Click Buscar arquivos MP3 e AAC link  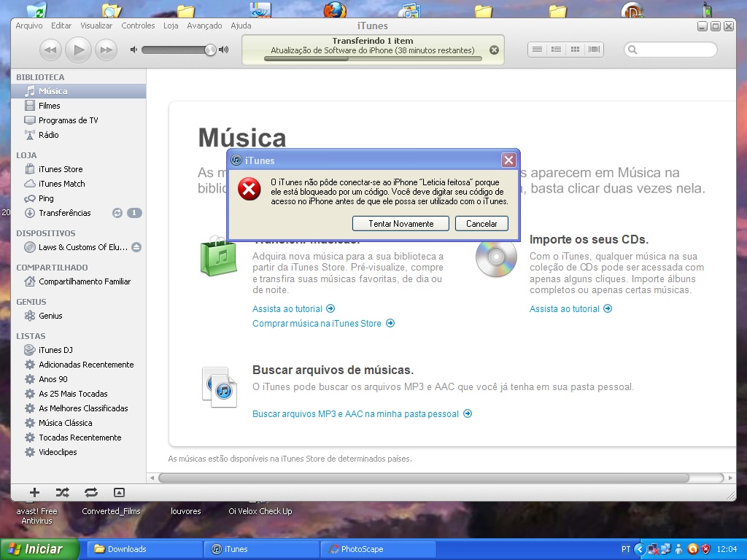point(362,414)
